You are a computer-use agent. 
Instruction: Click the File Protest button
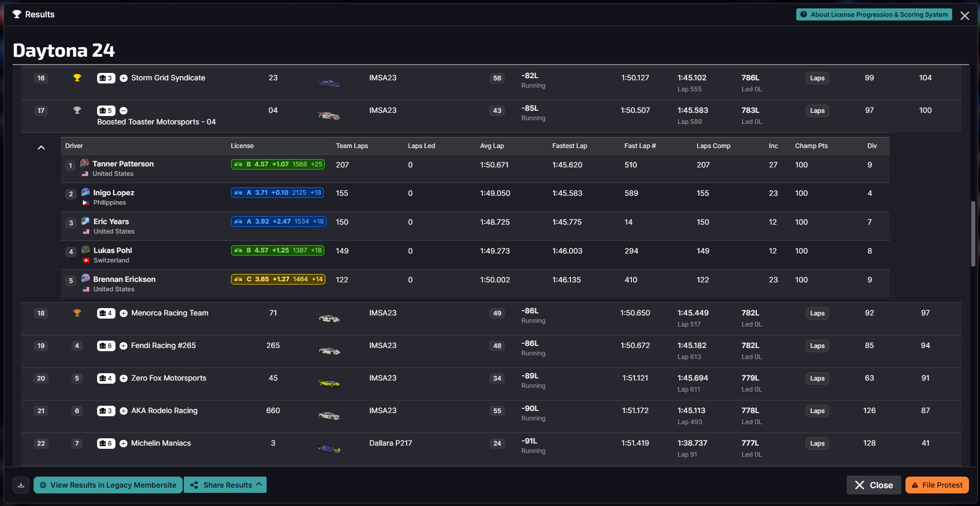tap(937, 485)
